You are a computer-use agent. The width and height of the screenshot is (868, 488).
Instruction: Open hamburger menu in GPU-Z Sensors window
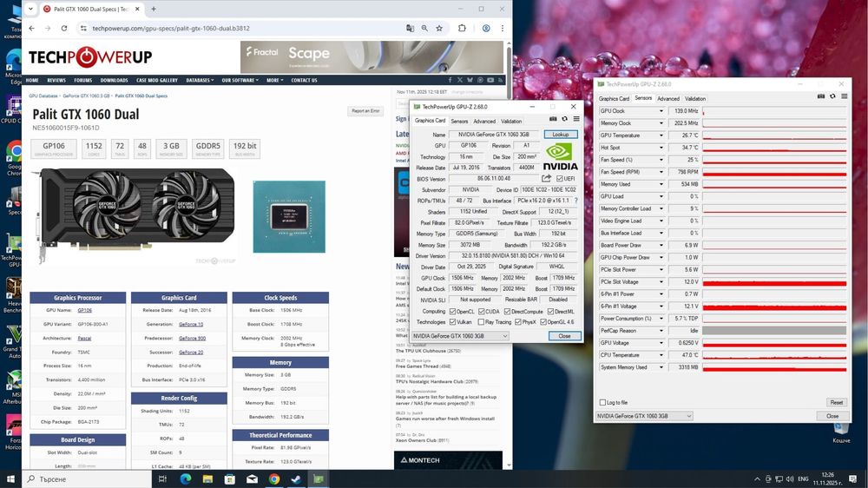point(845,96)
